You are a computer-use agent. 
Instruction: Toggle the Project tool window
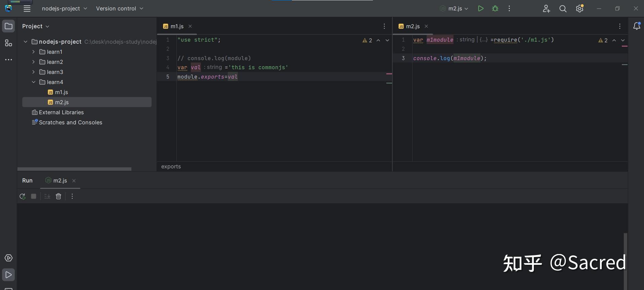(8, 26)
